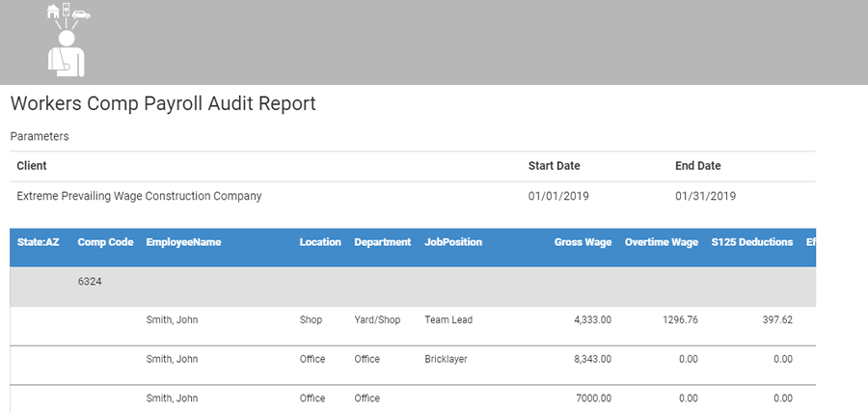Select the Team Lead job position cell

coord(448,320)
